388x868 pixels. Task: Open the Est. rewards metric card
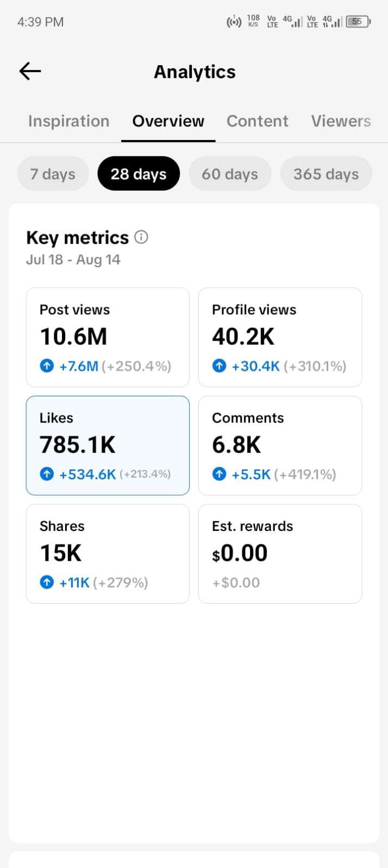pyautogui.click(x=280, y=554)
